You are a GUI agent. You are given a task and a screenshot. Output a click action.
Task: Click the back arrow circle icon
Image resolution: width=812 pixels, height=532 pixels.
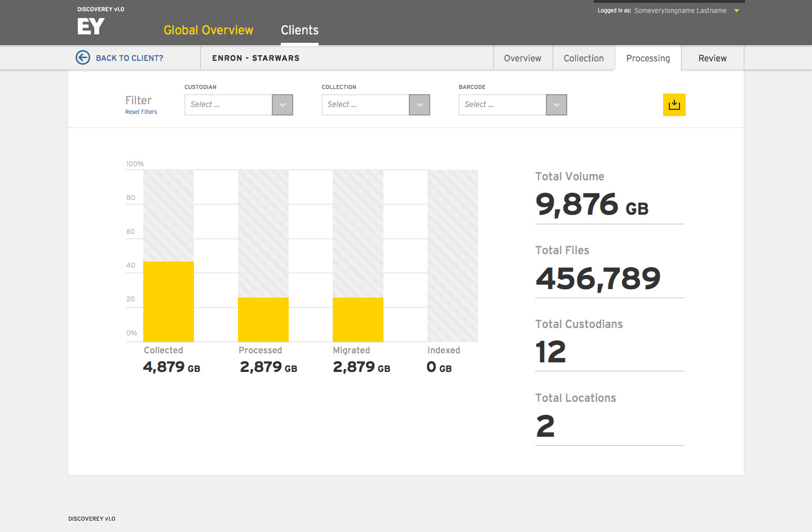pyautogui.click(x=83, y=57)
